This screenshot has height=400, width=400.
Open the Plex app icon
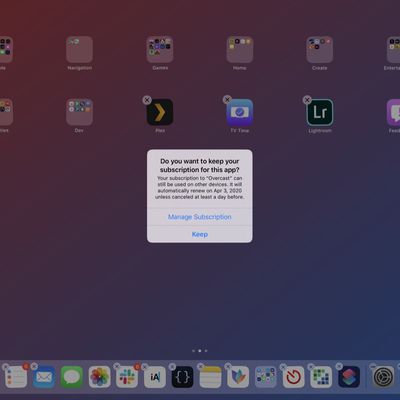click(x=160, y=112)
